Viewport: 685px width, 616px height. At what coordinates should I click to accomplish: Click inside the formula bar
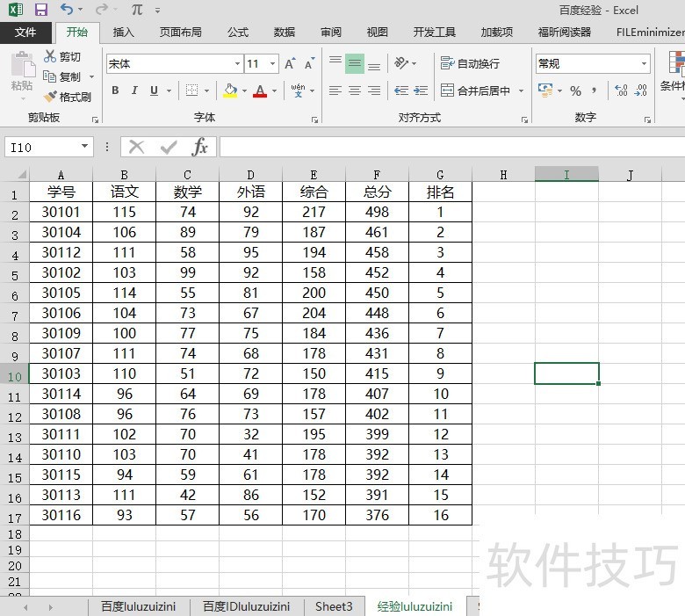coord(451,147)
